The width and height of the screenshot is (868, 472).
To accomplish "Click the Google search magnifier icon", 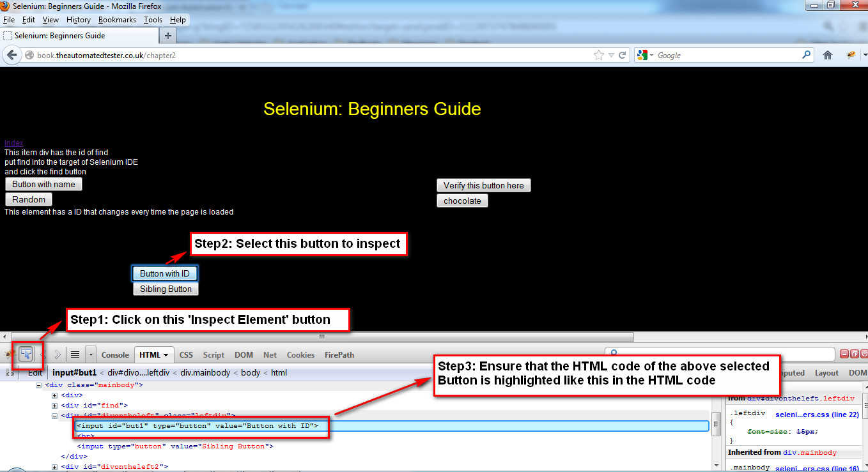I will pos(806,55).
